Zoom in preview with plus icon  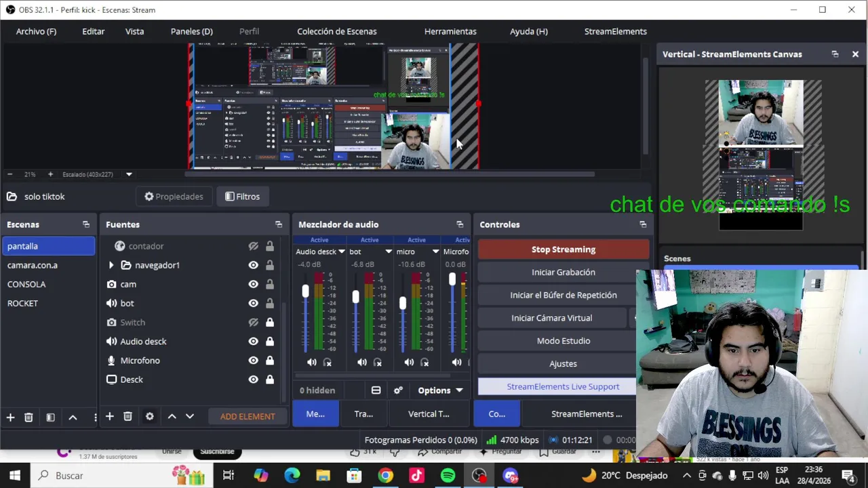50,174
